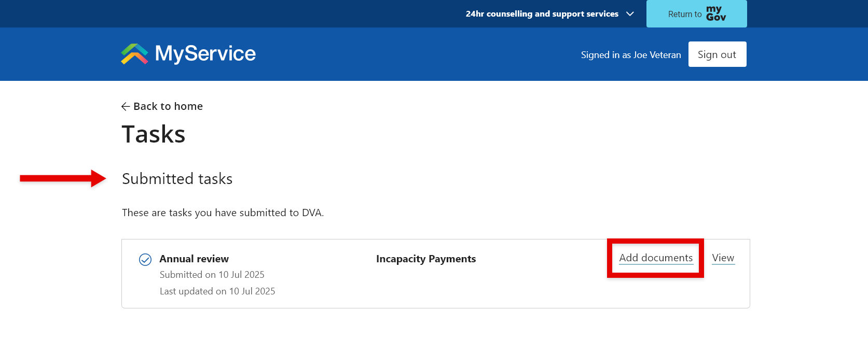Screen dimensions: 868x339
Task: Click the myGov logo in top bar
Action: pyautogui.click(x=715, y=13)
